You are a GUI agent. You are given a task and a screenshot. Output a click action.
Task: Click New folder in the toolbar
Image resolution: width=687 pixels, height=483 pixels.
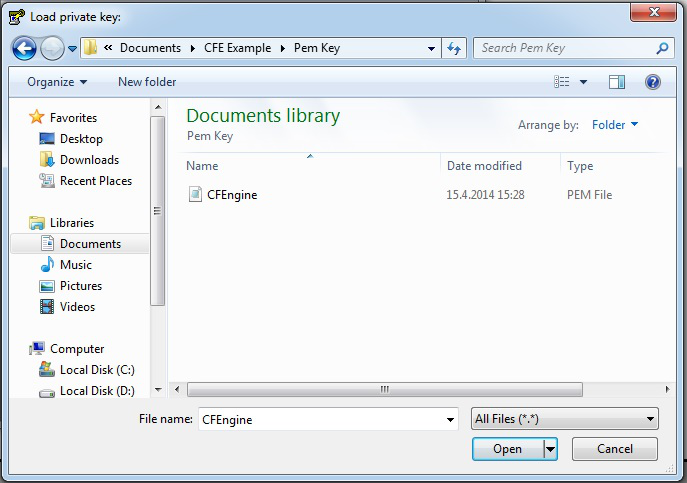(147, 82)
